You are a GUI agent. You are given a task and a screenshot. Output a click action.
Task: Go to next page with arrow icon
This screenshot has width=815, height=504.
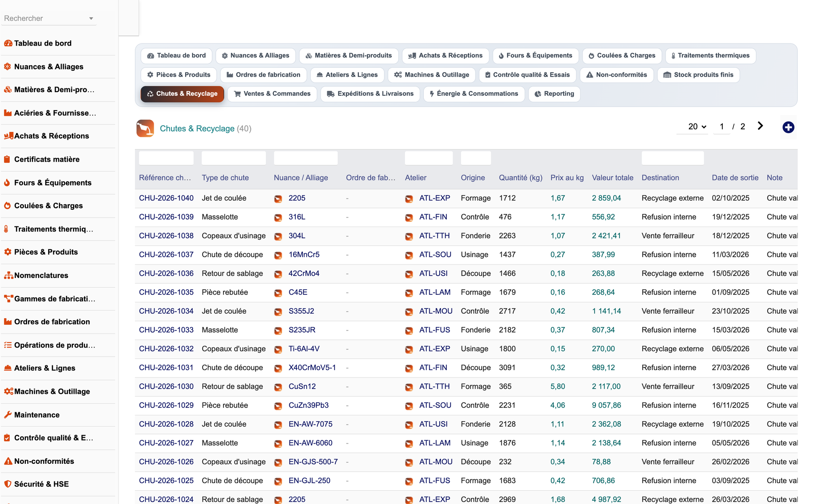coord(760,126)
